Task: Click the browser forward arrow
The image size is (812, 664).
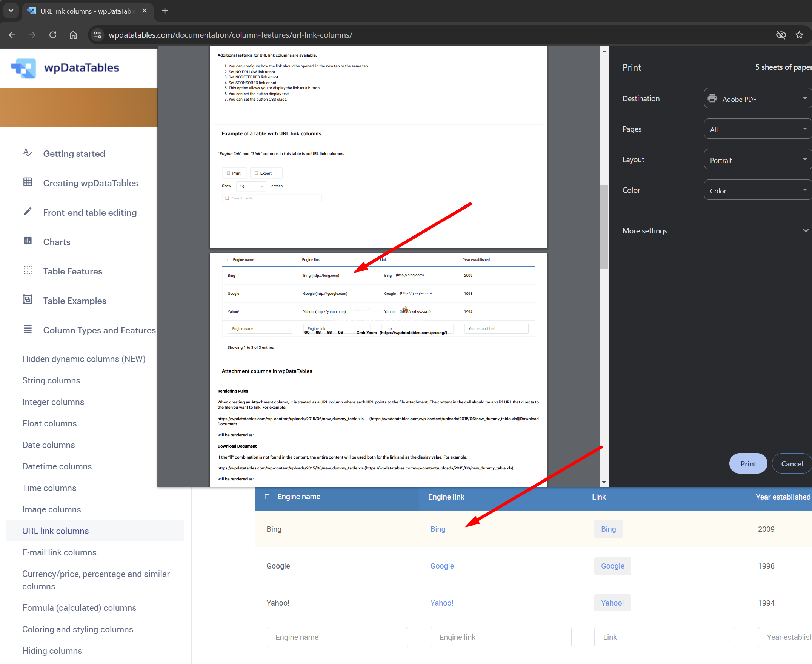Action: [32, 35]
